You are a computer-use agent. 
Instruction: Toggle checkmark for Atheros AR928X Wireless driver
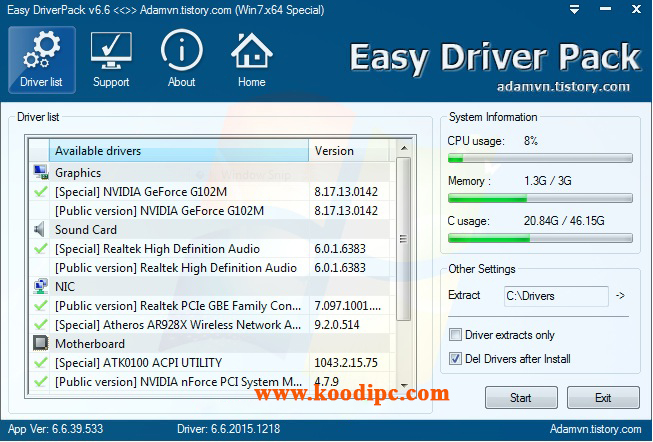[40, 325]
